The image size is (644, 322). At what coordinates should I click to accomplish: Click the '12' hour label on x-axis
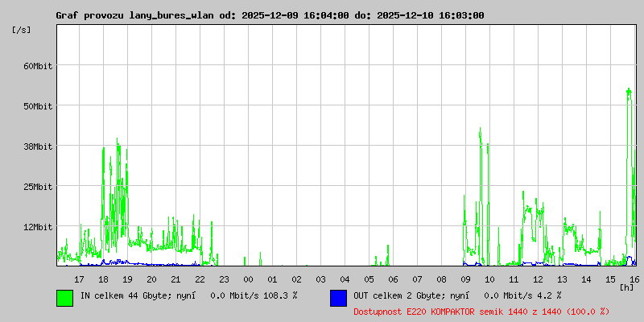click(538, 279)
